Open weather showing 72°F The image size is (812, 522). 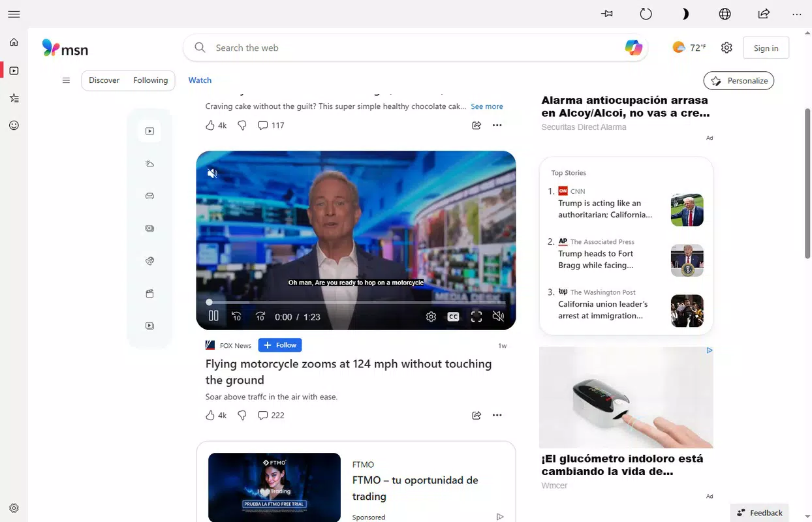(x=689, y=48)
